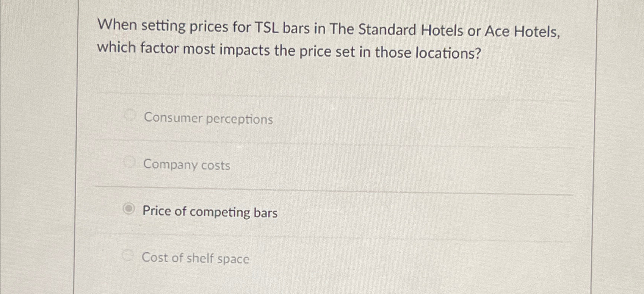Click the Cost of shelf space label
This screenshot has width=644, height=294.
195,258
